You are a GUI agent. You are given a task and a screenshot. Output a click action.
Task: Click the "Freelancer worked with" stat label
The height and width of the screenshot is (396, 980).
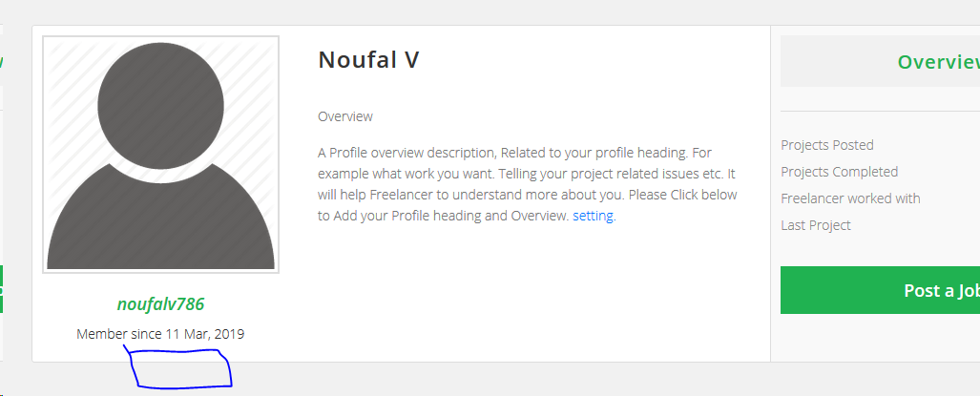850,198
